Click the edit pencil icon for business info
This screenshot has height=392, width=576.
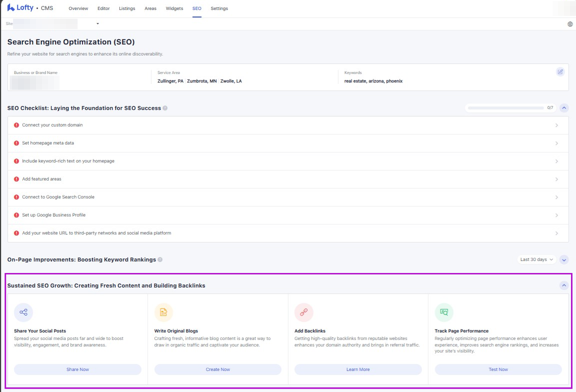(560, 71)
